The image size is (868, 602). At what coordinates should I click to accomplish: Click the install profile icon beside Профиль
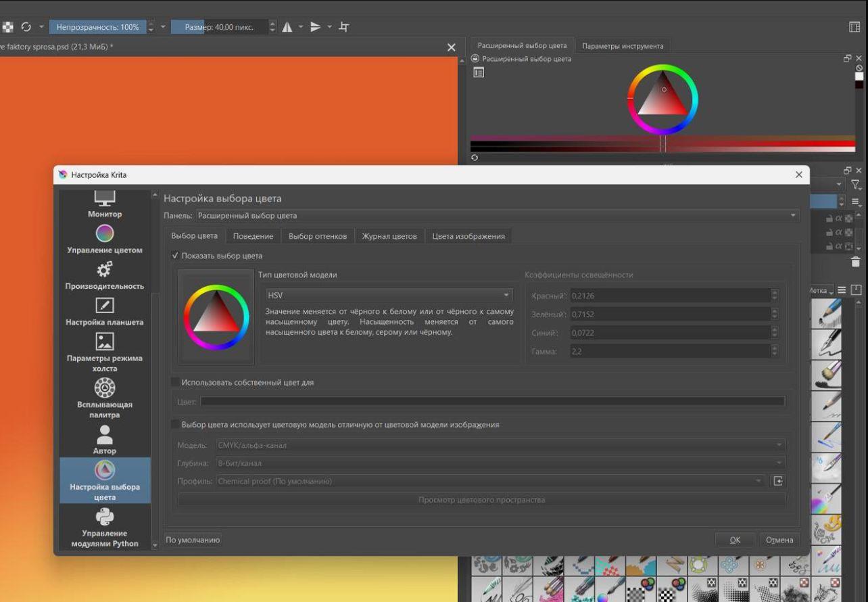[778, 481]
